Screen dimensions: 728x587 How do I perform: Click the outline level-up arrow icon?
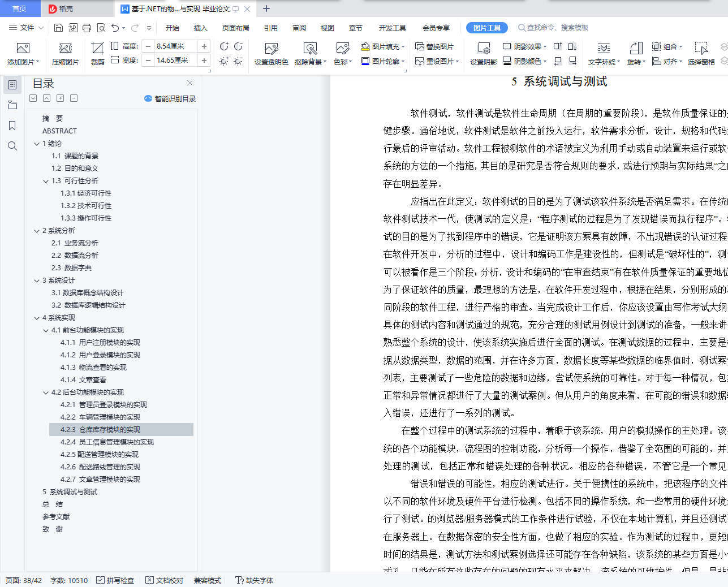pyautogui.click(x=47, y=98)
